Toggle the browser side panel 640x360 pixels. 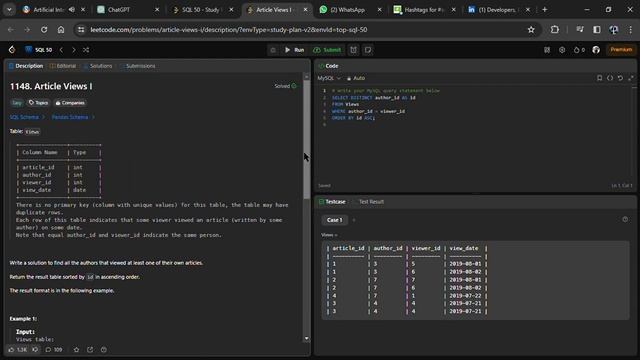pyautogui.click(x=597, y=29)
